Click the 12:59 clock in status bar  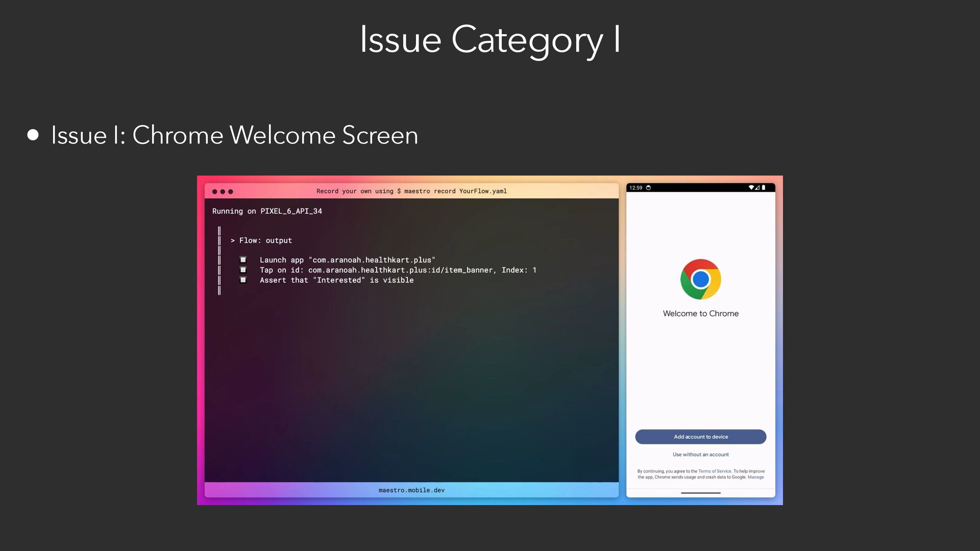(x=635, y=188)
